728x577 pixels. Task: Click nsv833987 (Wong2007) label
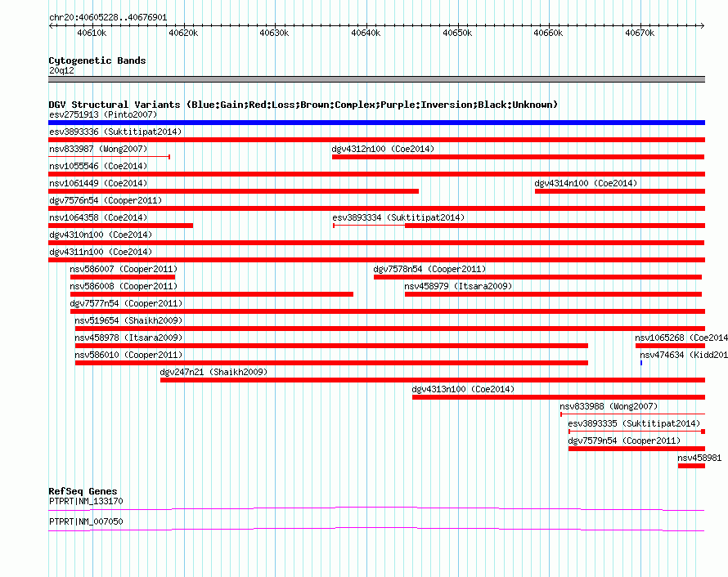click(98, 149)
